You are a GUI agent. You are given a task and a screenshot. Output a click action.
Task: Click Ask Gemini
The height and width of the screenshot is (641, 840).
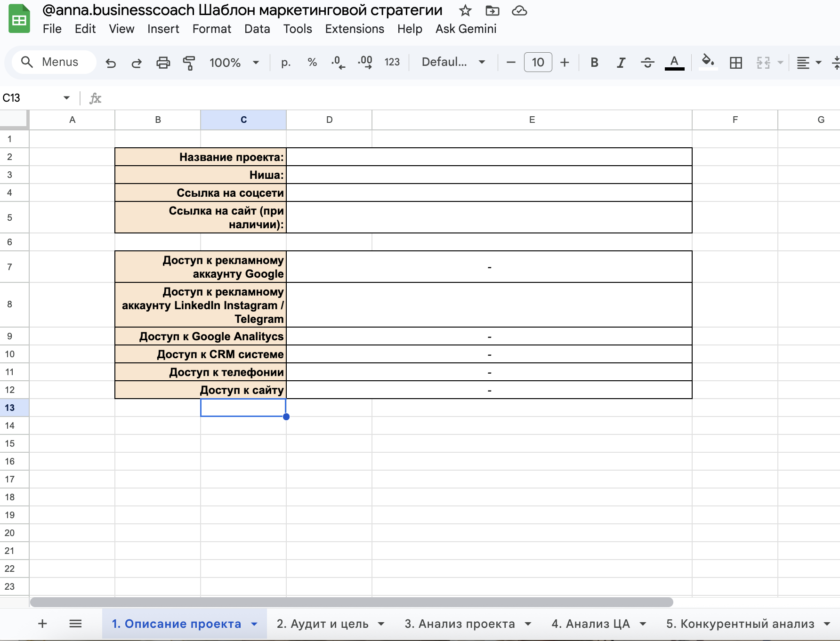(466, 29)
